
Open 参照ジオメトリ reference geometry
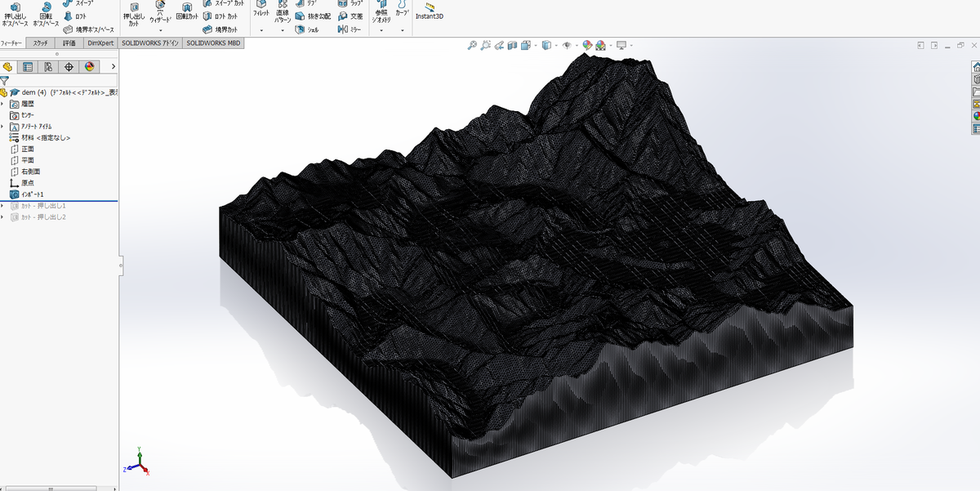381,12
